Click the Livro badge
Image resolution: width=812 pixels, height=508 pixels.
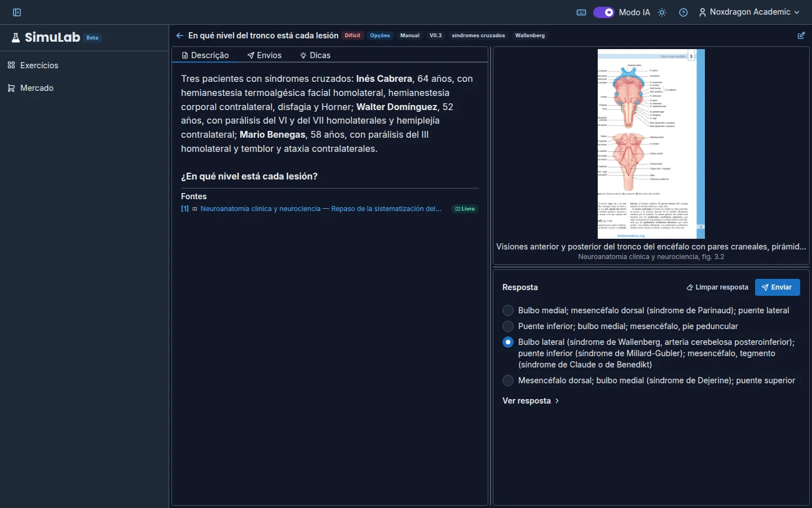(x=465, y=209)
